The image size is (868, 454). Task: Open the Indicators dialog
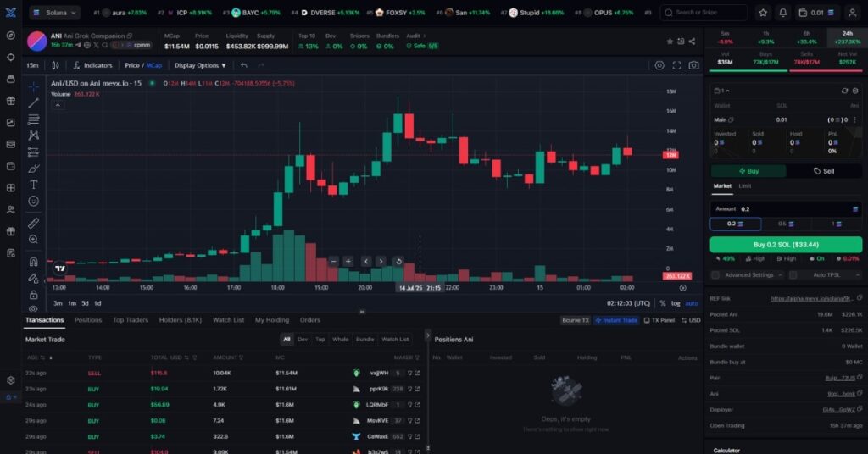[92, 65]
